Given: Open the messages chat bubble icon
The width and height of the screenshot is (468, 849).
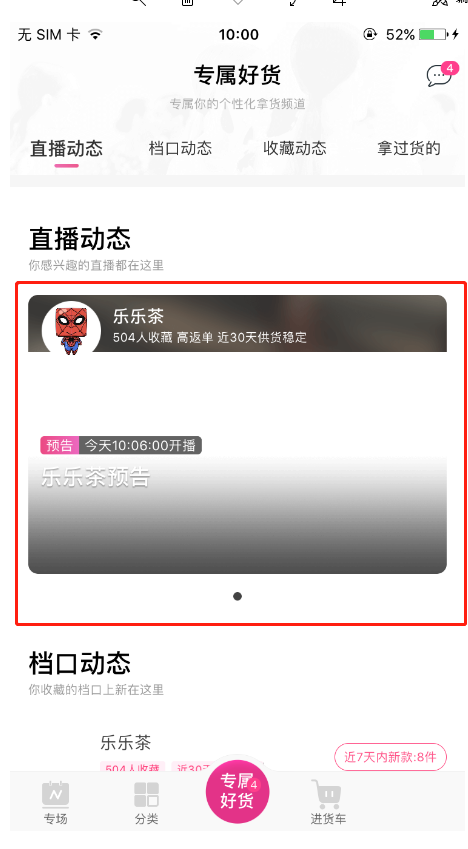Looking at the screenshot, I should 439,76.
